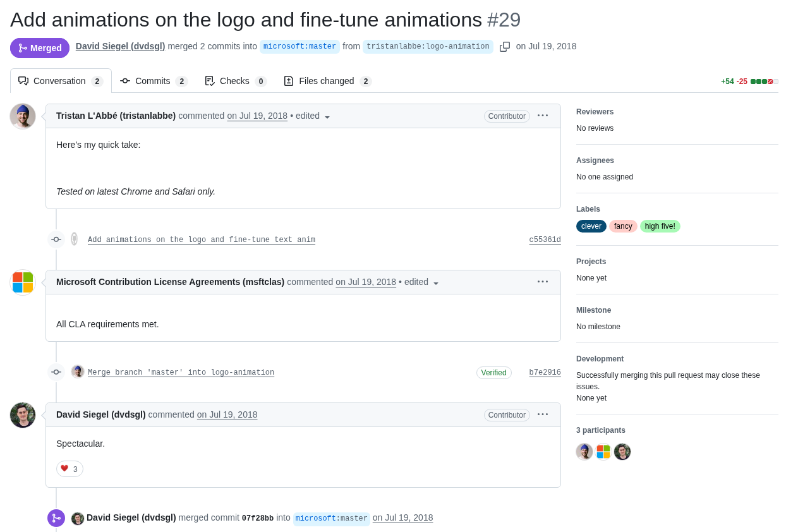Click the merge event date Jul 19, 2018

point(403,517)
